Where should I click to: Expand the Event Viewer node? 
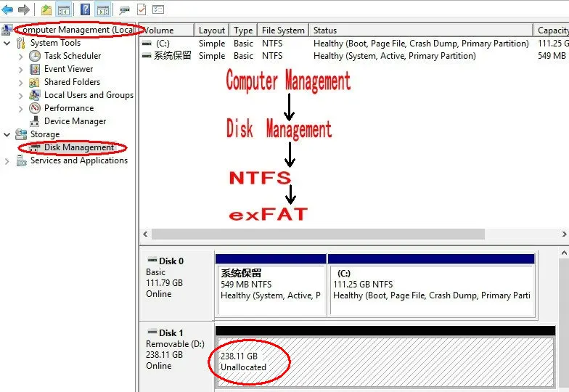coord(20,70)
